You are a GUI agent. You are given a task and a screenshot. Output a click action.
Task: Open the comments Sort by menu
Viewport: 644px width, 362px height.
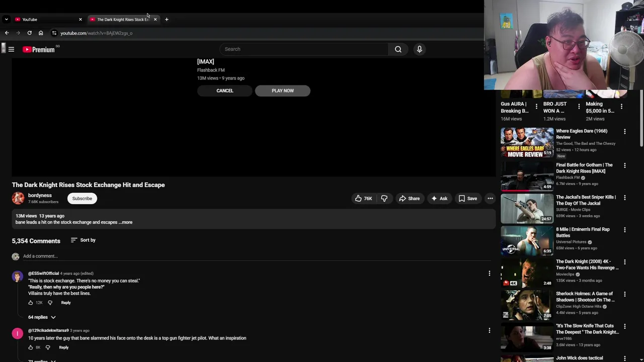83,240
